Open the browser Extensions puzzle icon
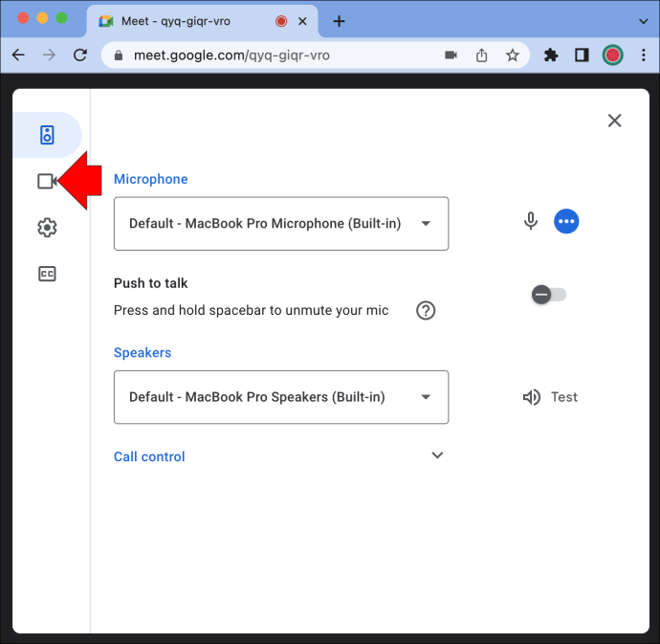 click(x=551, y=56)
